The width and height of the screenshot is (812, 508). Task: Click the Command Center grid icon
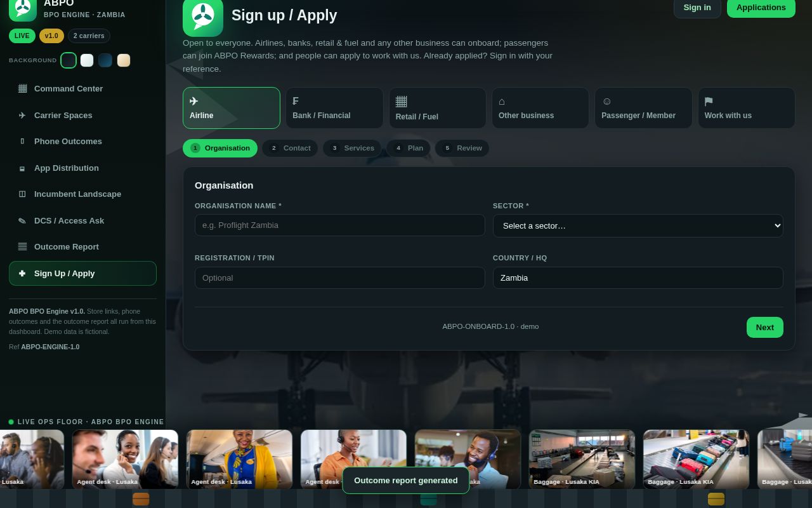coord(22,88)
